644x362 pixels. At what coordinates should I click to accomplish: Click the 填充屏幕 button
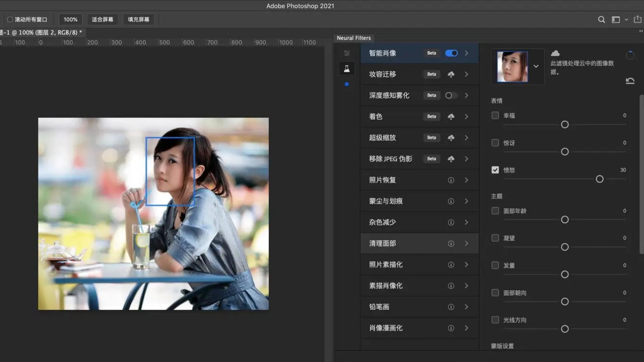(x=139, y=19)
